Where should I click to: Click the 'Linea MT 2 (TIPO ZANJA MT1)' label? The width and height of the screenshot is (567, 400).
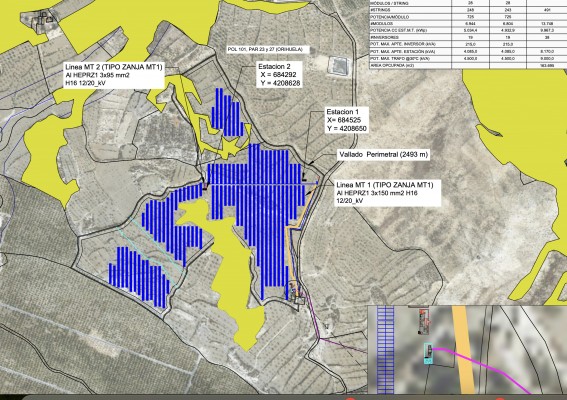114,67
